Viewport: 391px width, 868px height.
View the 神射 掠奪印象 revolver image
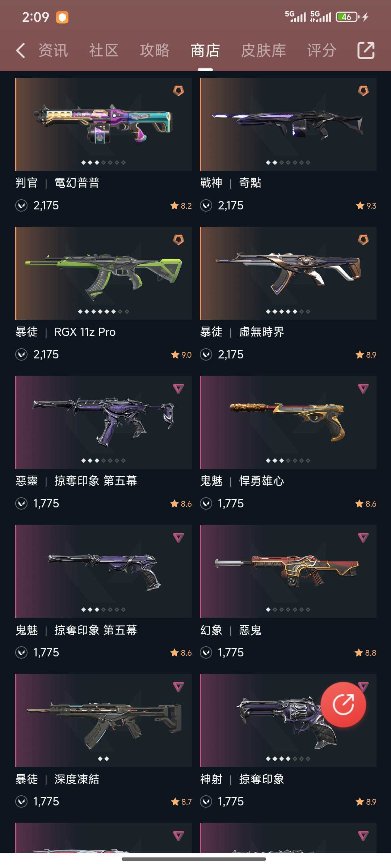[x=288, y=720]
